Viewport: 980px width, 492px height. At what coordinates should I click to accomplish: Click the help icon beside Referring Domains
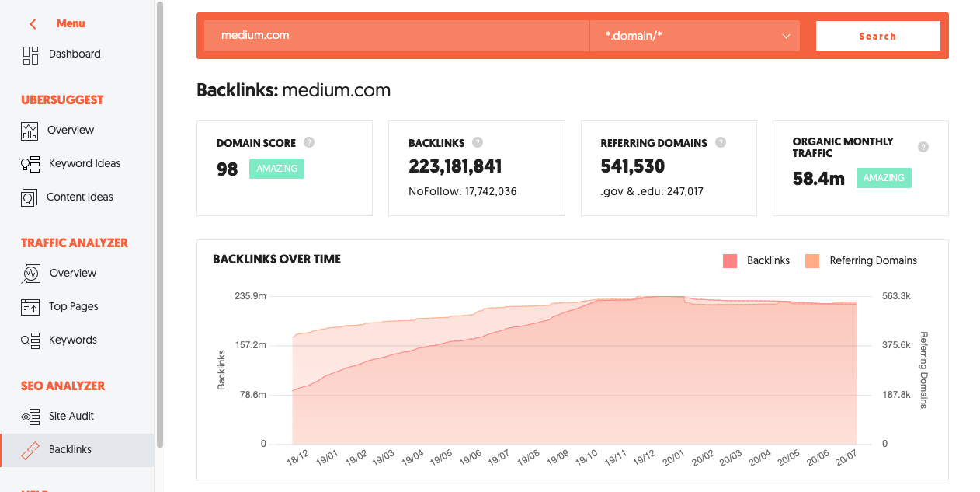[x=721, y=142]
